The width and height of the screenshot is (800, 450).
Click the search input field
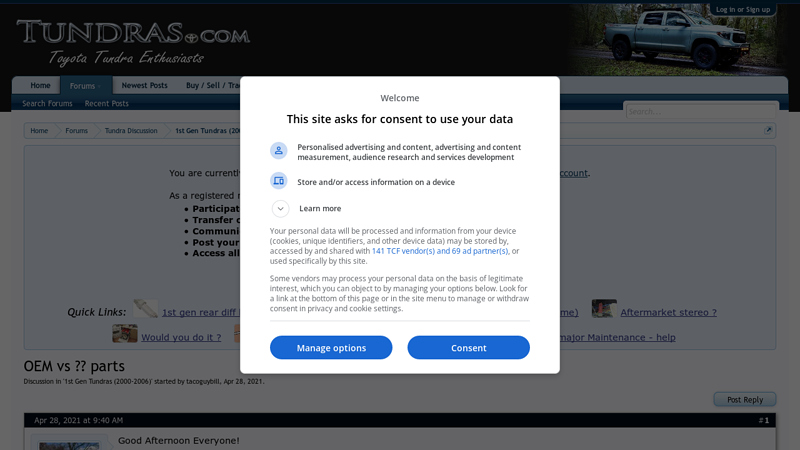pyautogui.click(x=700, y=111)
